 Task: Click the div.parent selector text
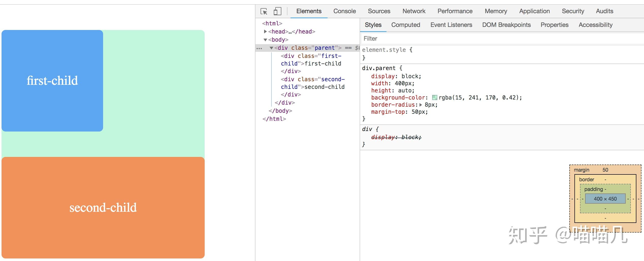click(379, 68)
